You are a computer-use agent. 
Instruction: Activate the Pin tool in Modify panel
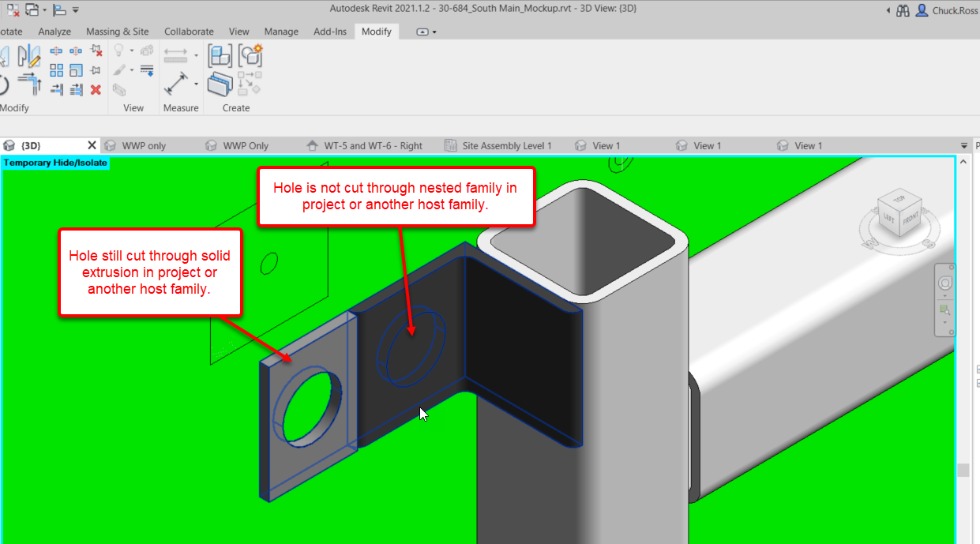(96, 69)
